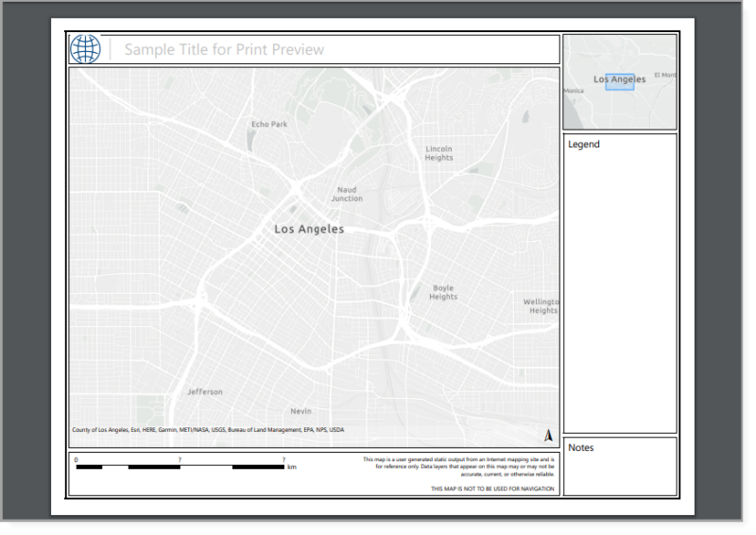Select the Echo Park map label

(x=269, y=124)
